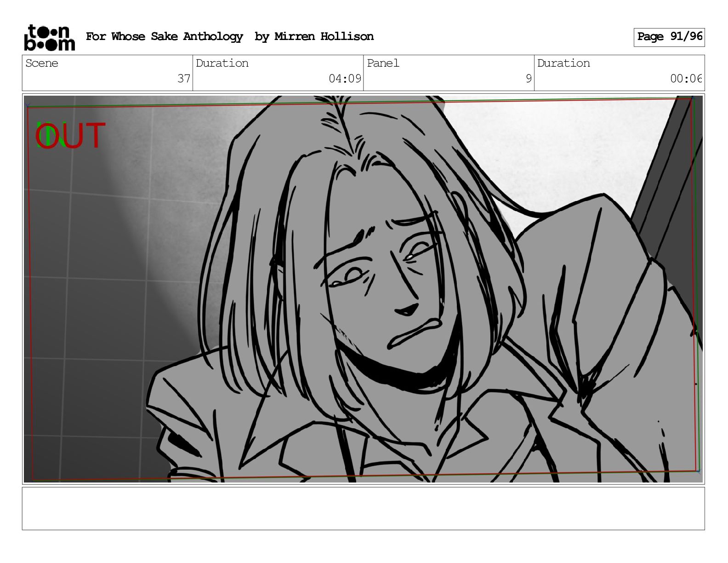Click the title 'For Whose Sake Anthology'
This screenshot has height=563, width=728.
click(164, 37)
